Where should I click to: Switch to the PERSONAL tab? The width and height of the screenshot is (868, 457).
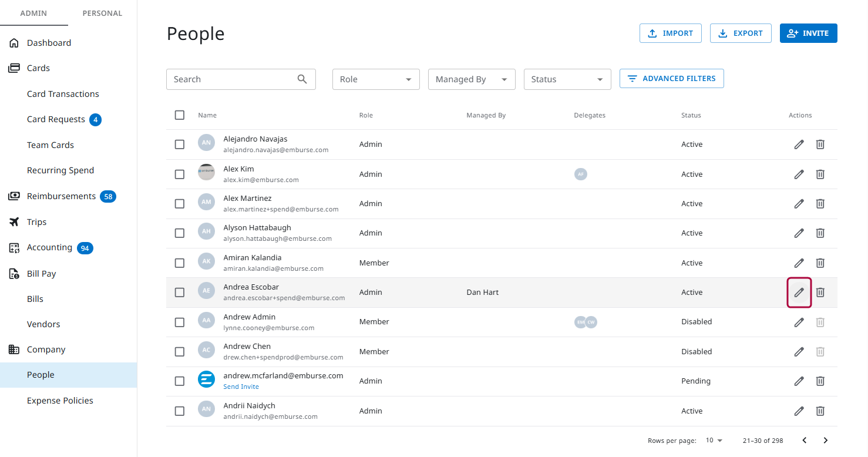tap(102, 12)
